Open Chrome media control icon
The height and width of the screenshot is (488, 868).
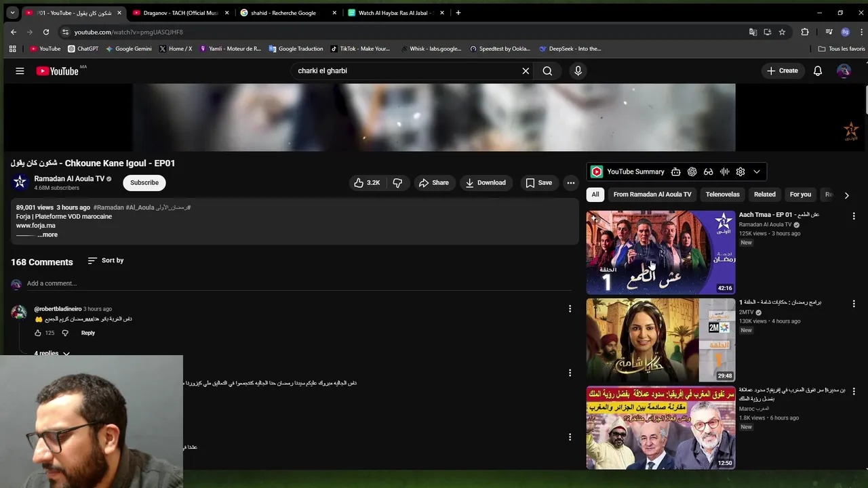click(x=829, y=32)
